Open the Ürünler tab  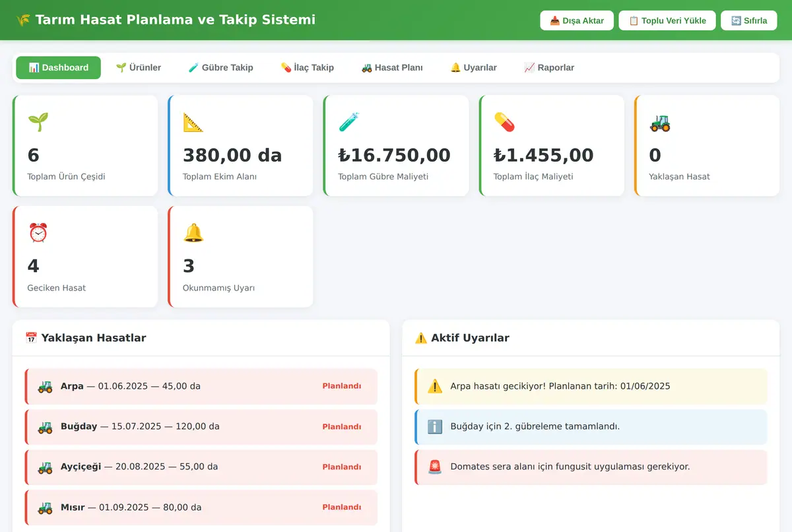tap(139, 67)
